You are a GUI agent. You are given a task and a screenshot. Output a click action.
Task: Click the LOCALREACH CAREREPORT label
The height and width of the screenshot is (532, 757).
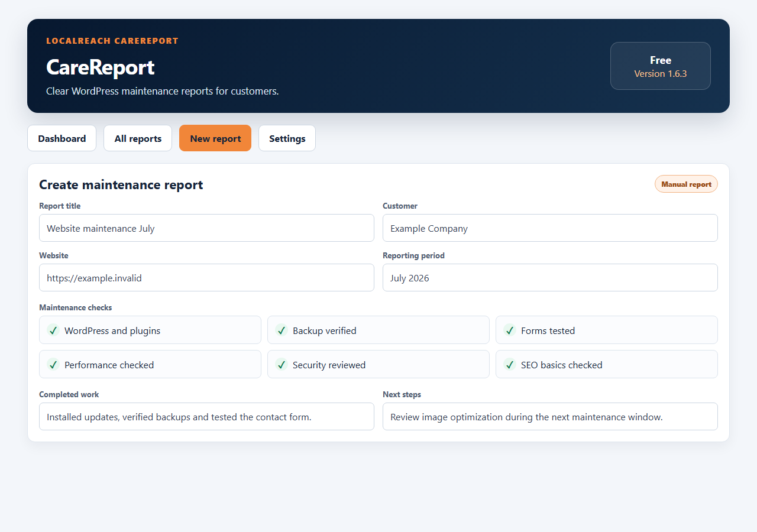(x=112, y=41)
